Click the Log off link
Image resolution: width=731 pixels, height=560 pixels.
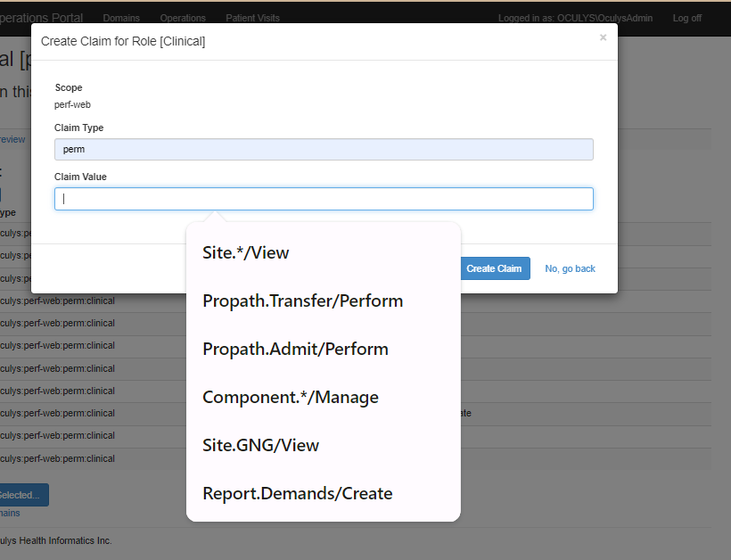pyautogui.click(x=687, y=18)
